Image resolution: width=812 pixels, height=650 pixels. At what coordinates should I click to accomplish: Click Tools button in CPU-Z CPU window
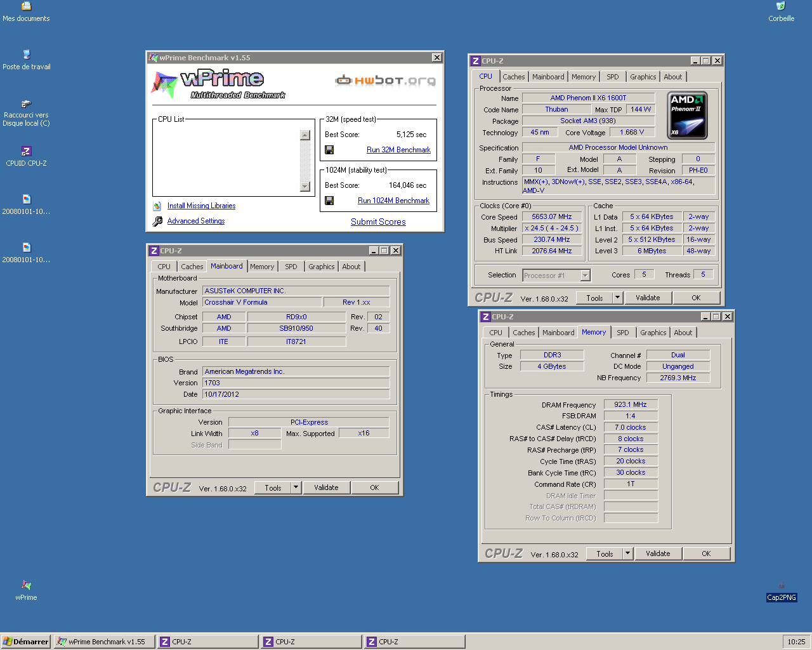[x=594, y=298]
